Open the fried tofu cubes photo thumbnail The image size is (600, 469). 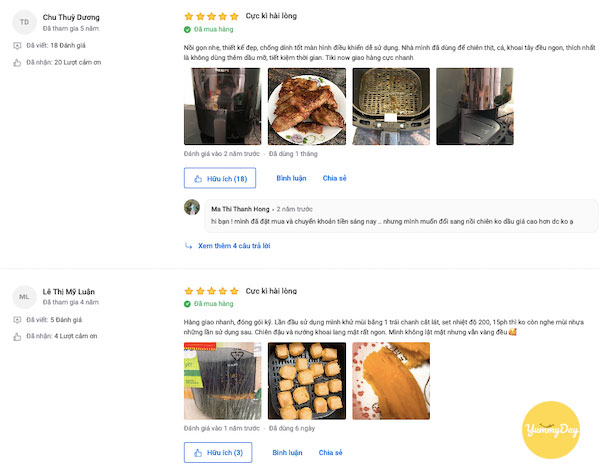pos(307,381)
